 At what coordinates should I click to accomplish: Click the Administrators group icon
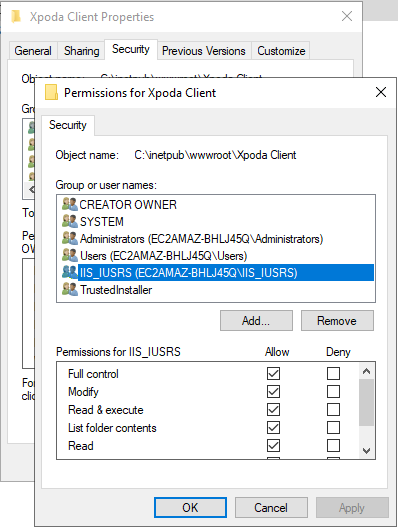70,238
